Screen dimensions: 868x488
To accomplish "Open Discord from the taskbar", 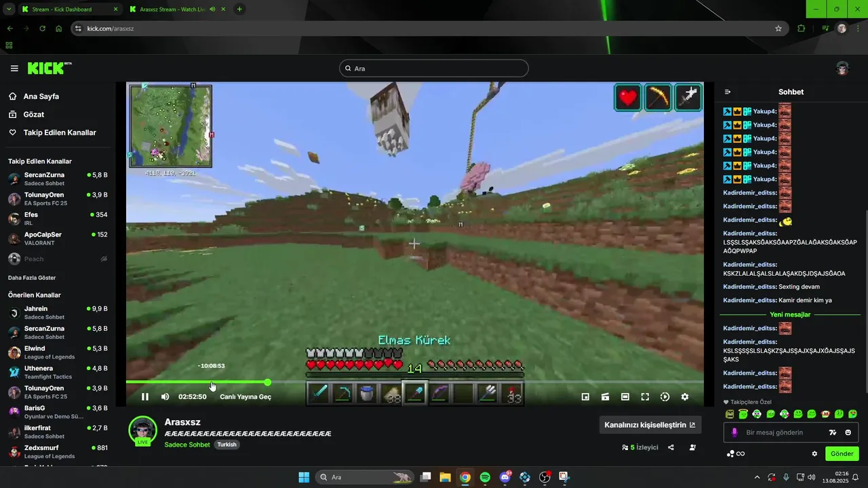I will tap(505, 477).
